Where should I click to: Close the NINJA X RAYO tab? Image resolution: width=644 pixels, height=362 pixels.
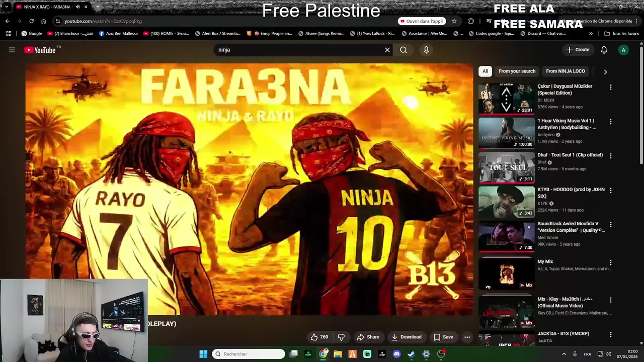pos(86,7)
